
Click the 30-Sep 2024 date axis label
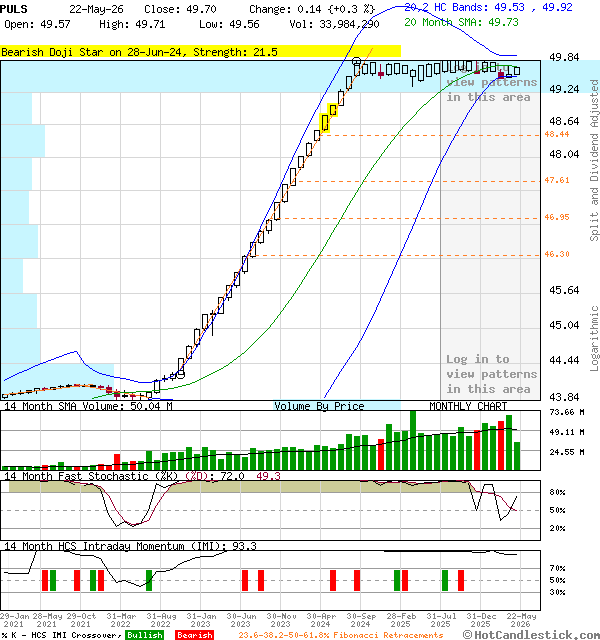[361, 620]
